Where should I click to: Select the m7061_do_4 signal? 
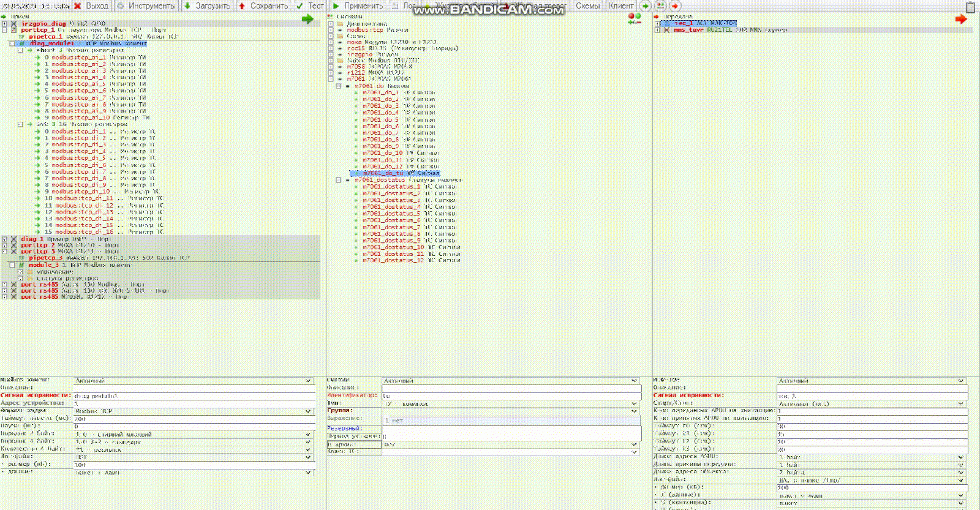pyautogui.click(x=396, y=113)
